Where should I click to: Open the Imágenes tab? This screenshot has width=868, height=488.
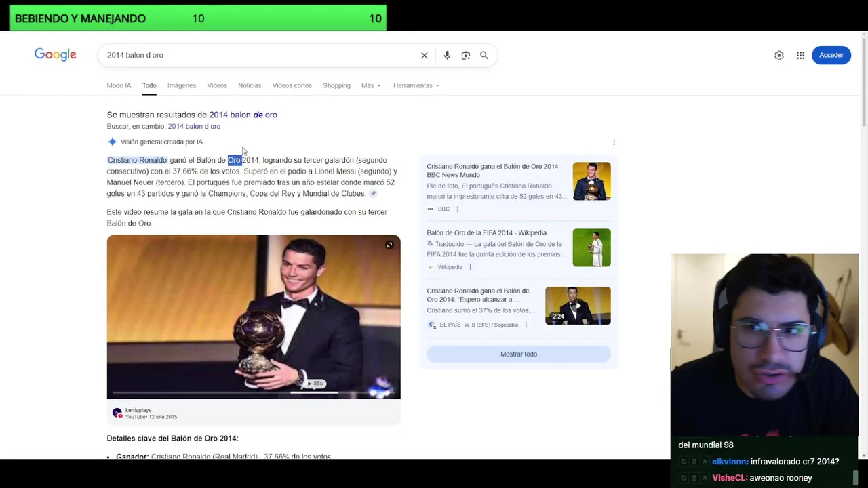click(182, 85)
